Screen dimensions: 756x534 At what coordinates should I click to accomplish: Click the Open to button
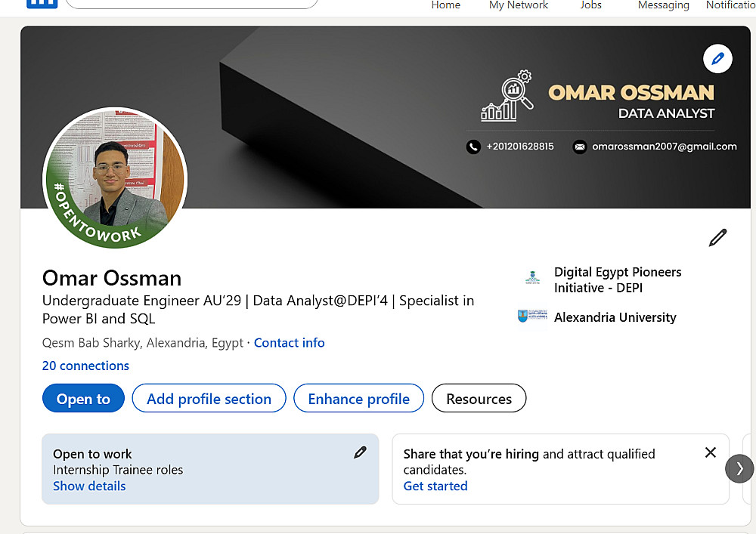click(83, 398)
